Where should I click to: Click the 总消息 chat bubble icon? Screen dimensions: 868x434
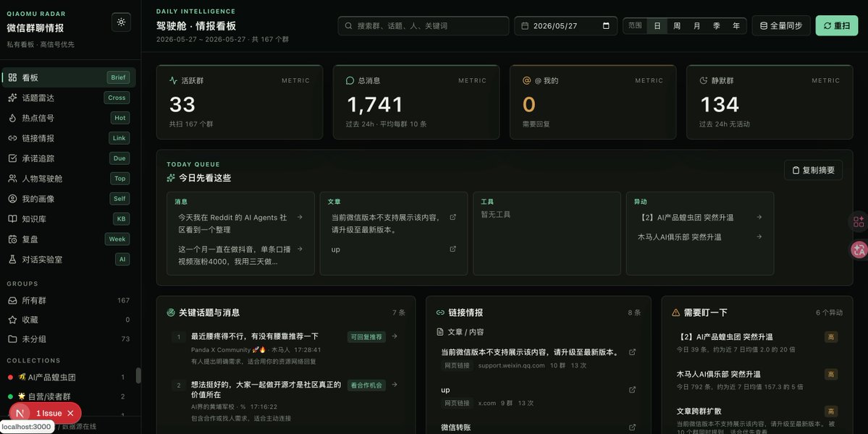click(350, 81)
